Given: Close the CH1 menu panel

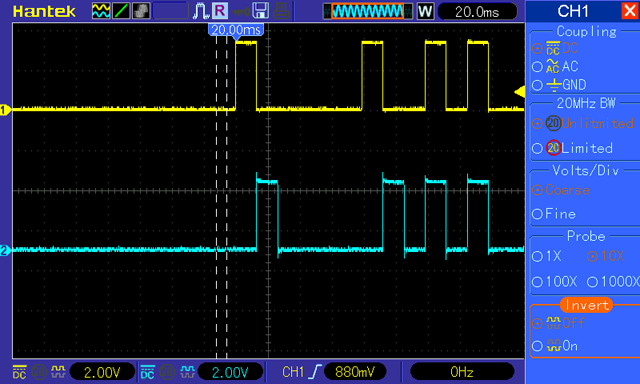Looking at the screenshot, I should [x=630, y=11].
